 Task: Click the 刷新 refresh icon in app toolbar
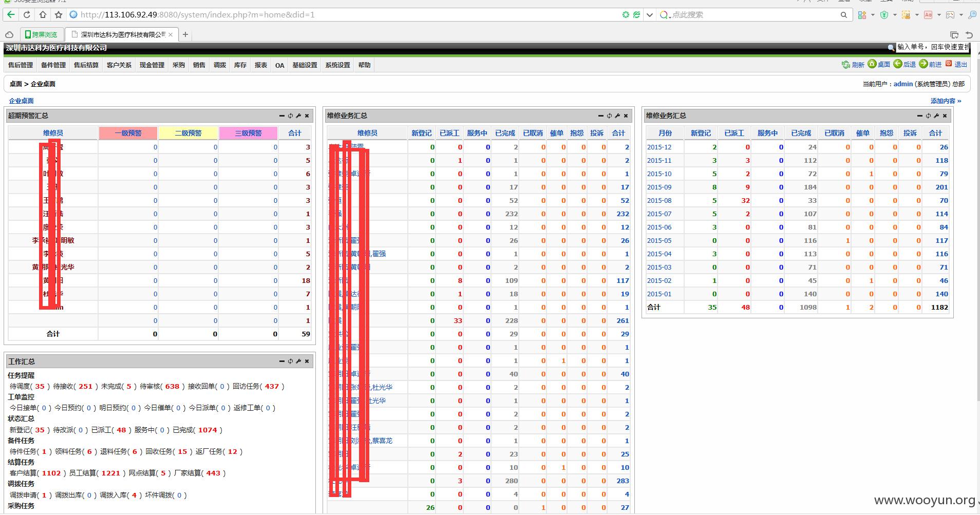(x=845, y=64)
